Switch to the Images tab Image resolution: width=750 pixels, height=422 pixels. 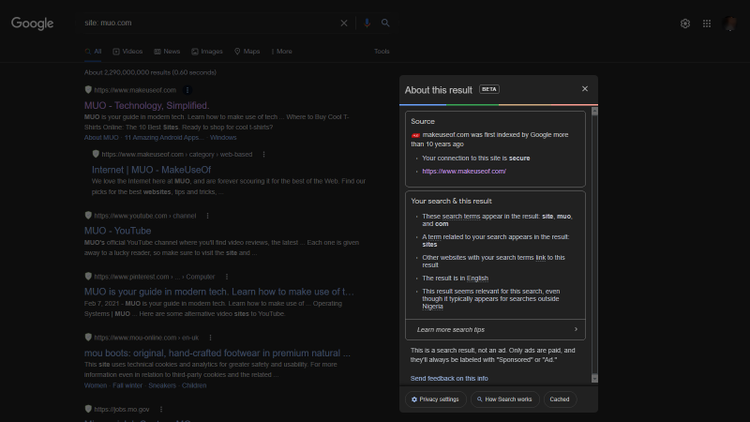(x=207, y=51)
